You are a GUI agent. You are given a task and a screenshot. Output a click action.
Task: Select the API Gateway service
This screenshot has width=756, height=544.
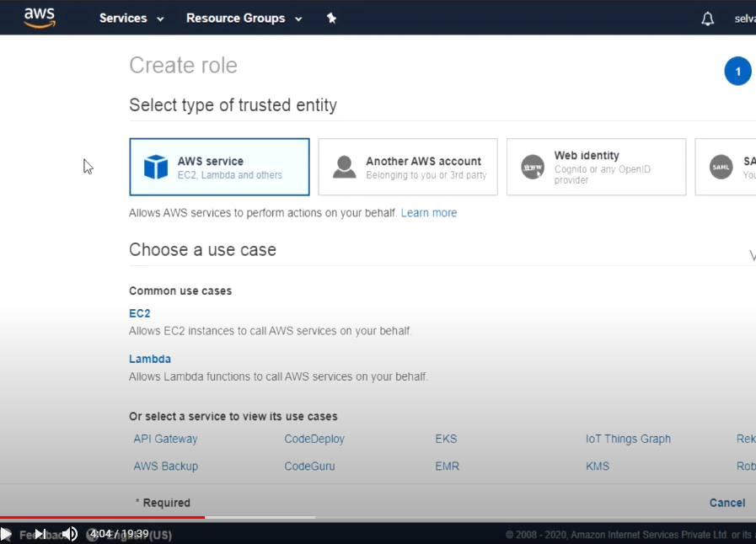[x=165, y=439]
